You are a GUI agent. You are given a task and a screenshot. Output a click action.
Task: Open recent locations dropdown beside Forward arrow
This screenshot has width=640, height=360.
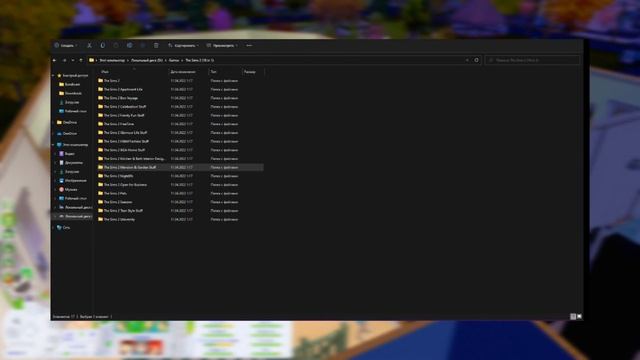(73, 60)
